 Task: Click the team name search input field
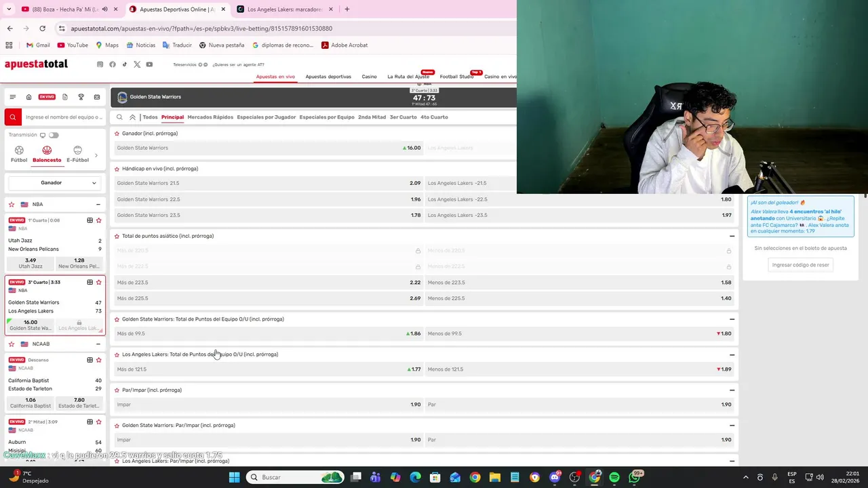64,117
